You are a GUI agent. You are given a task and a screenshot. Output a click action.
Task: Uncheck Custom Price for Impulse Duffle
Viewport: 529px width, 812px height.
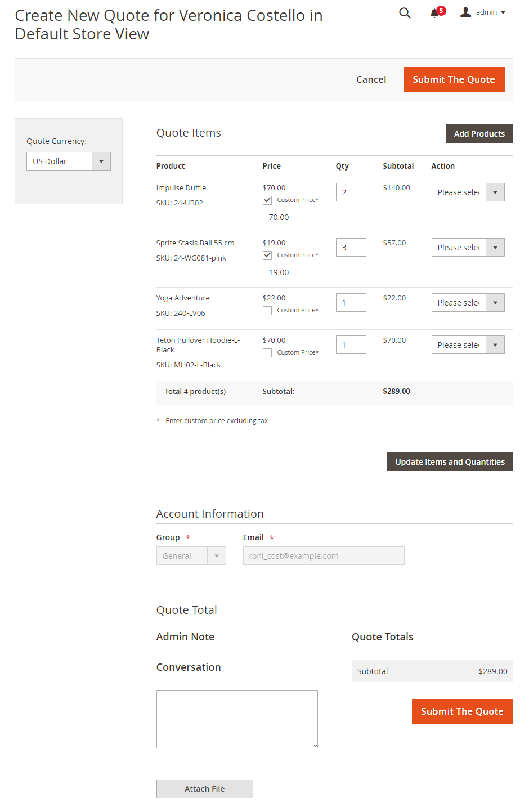267,200
